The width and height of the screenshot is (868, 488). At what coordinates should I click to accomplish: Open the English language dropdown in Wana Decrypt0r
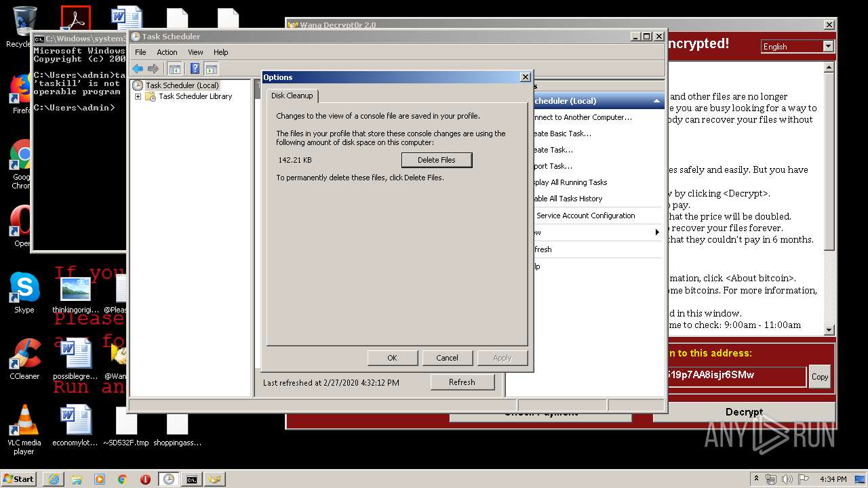click(828, 46)
